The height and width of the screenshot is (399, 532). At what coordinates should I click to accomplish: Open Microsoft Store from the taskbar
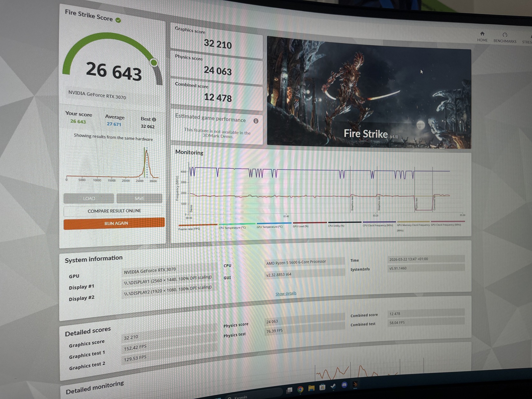[322, 387]
